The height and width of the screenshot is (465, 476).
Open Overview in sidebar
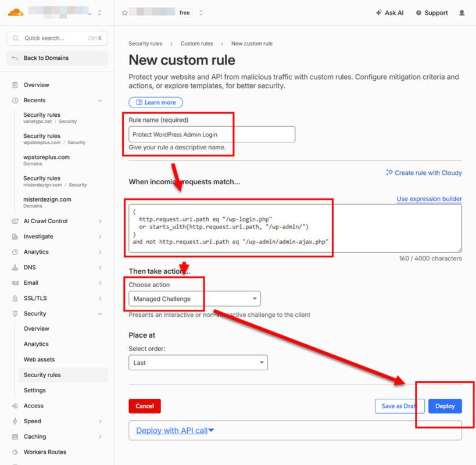click(36, 85)
